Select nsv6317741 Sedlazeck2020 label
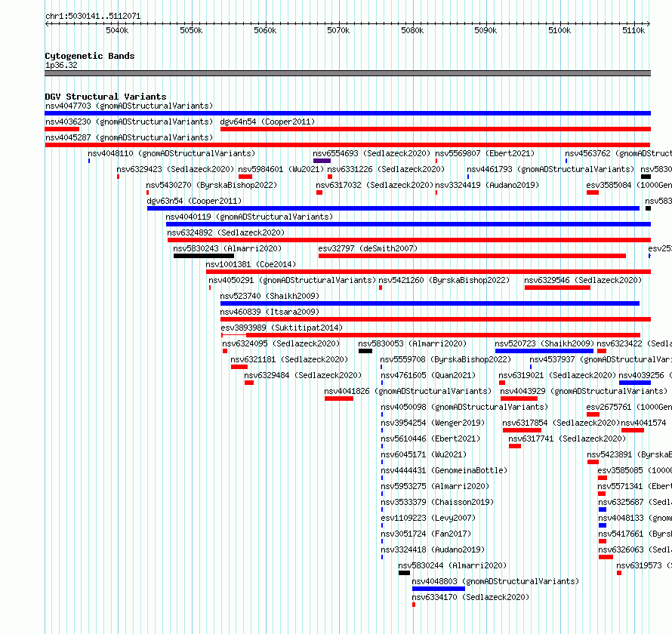 tap(567, 439)
